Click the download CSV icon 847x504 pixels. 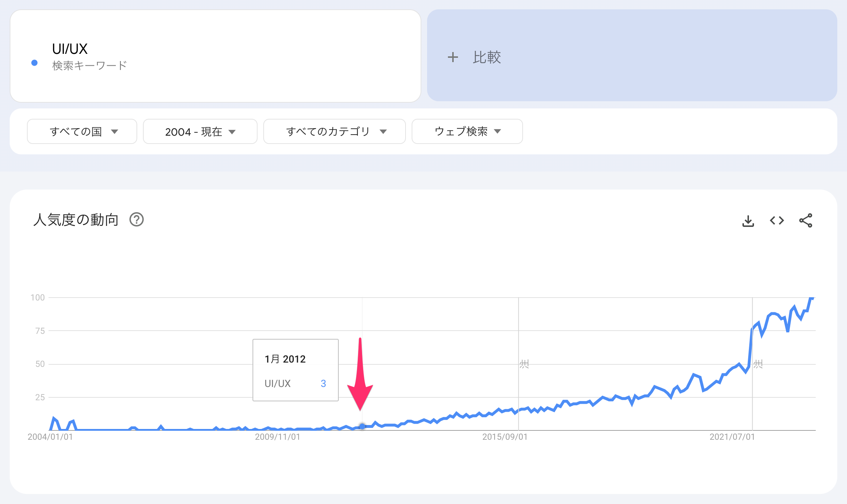click(x=748, y=221)
